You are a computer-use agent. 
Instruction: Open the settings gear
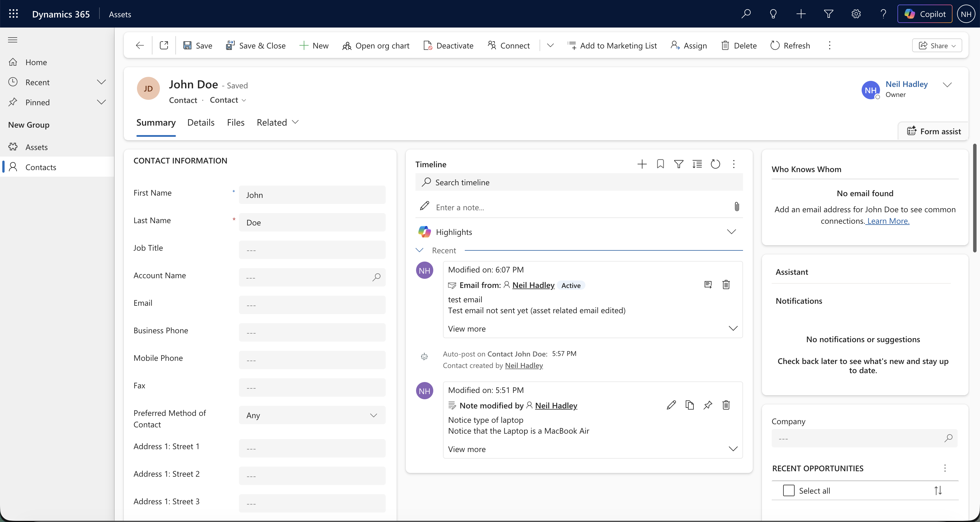click(x=856, y=14)
